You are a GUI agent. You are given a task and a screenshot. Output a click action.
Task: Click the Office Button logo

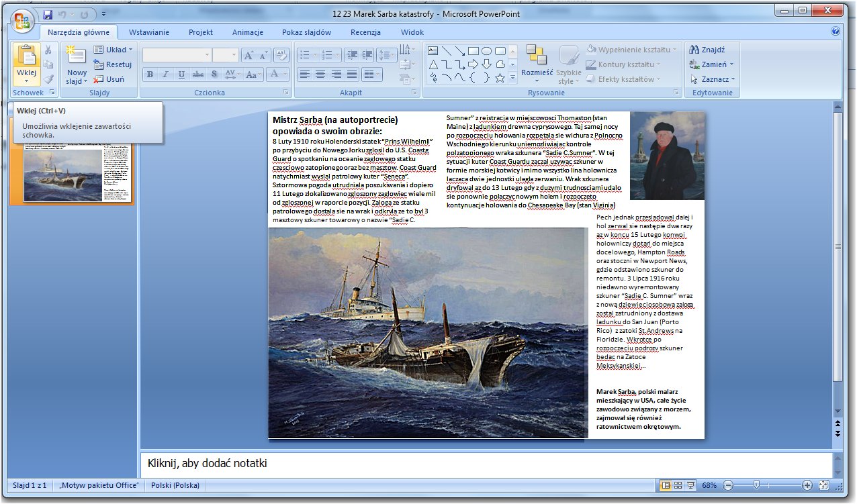tap(21, 20)
